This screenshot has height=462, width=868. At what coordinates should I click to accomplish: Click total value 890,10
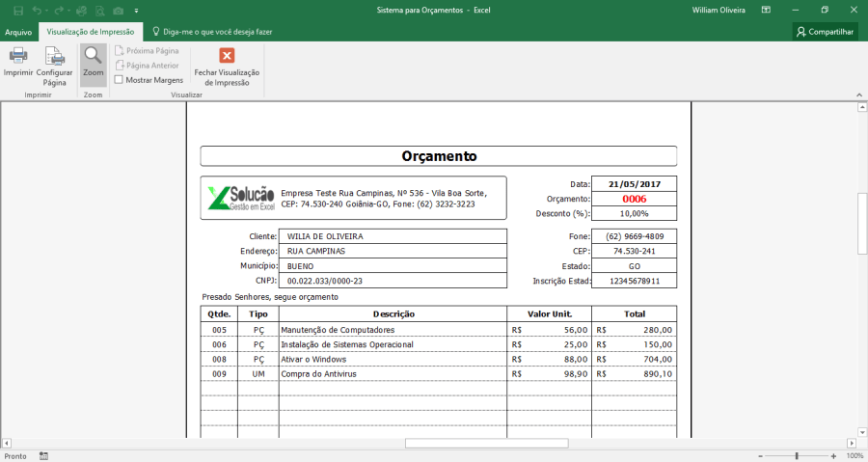tap(658, 374)
